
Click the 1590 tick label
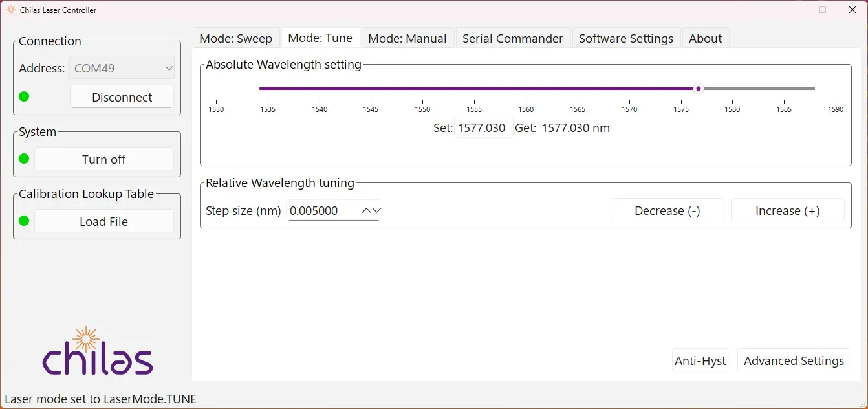pyautogui.click(x=836, y=109)
